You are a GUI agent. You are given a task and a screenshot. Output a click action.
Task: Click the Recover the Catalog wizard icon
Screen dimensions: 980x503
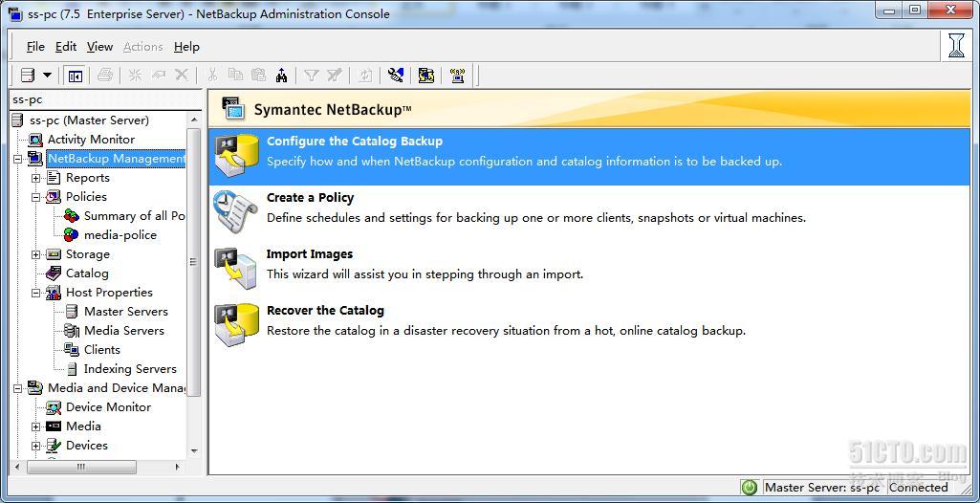pos(235,324)
